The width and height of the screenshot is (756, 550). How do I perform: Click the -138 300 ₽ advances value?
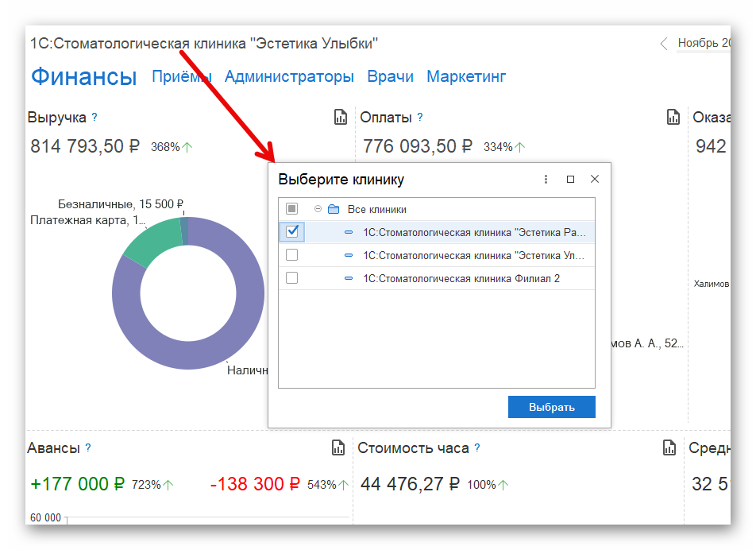coord(255,484)
